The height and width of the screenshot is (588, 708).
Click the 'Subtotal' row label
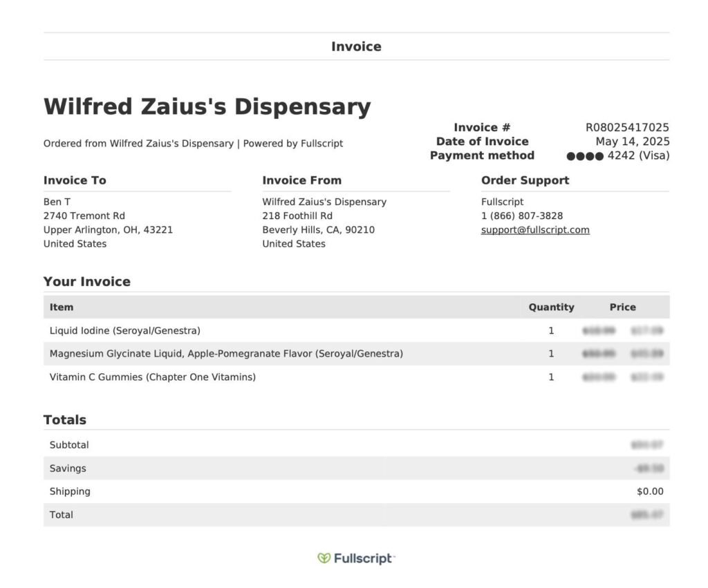(69, 445)
